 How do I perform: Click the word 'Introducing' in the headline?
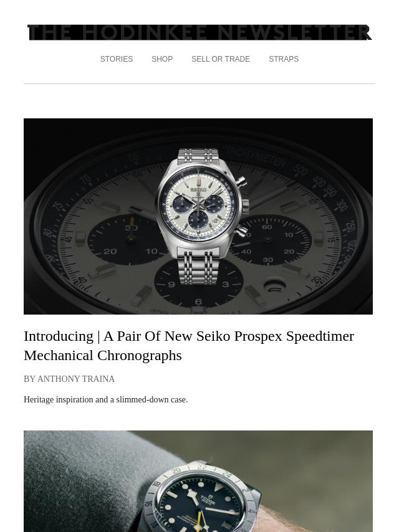tap(59, 336)
